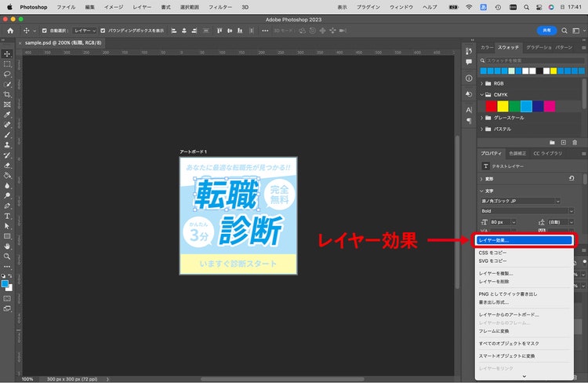The height and width of the screenshot is (383, 588).
Task: Expand the RGB swatch group
Action: click(x=482, y=83)
